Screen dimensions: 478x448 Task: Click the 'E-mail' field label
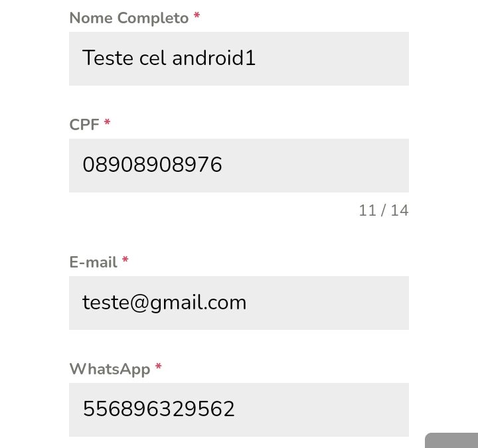point(94,262)
